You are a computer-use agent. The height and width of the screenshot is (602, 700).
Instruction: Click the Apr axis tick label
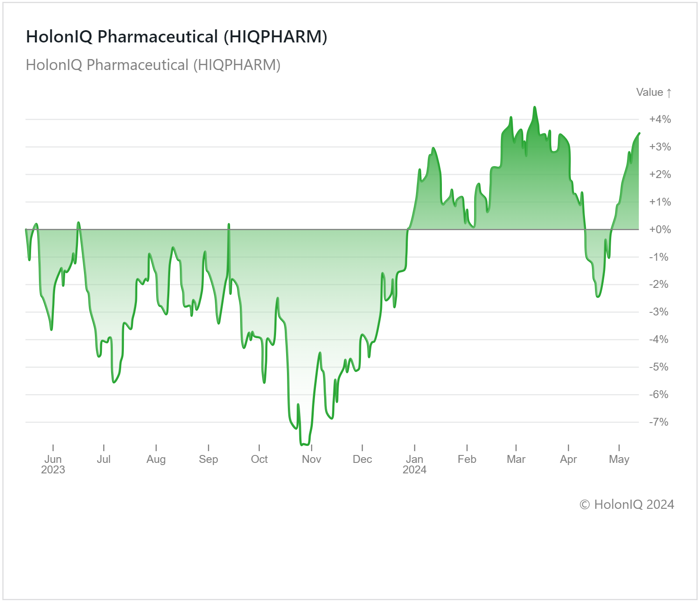pos(568,459)
